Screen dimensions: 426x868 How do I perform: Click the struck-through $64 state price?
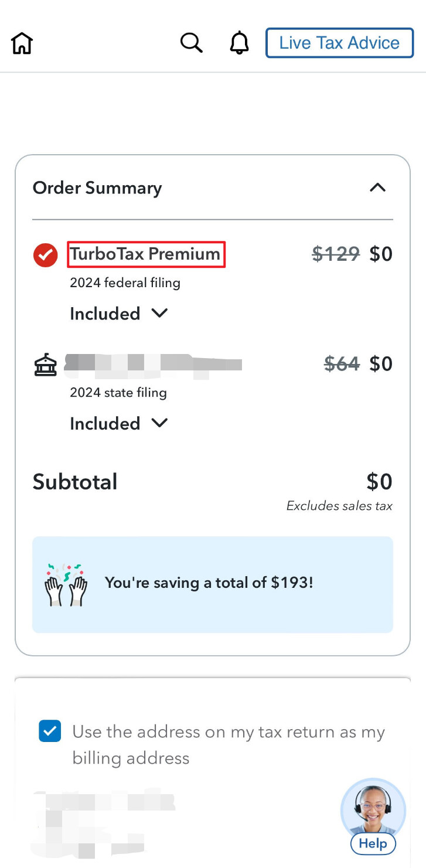click(342, 364)
